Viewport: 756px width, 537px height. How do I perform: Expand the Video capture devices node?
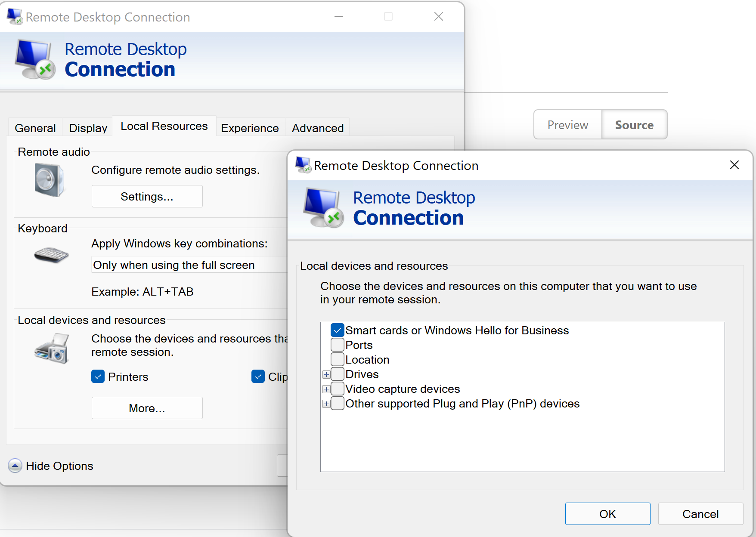pos(326,389)
